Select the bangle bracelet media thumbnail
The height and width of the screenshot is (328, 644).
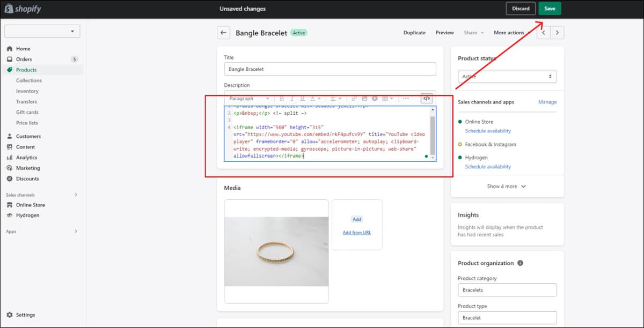(276, 251)
